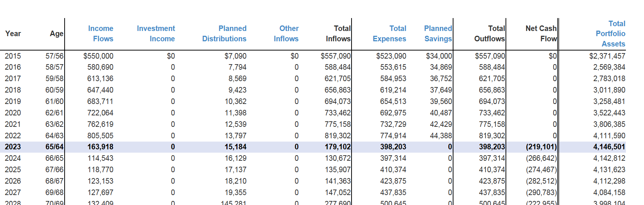Select the highlighted 2023 year cell

13,147
